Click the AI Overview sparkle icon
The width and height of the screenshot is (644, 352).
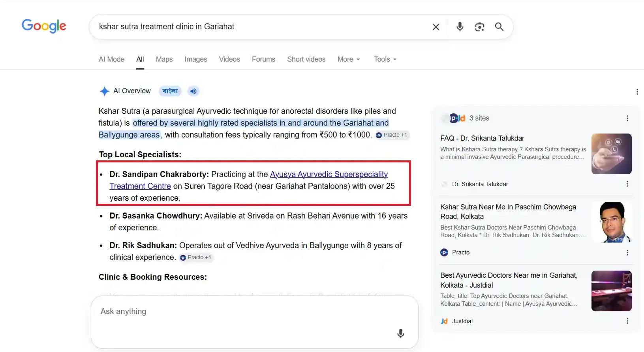(x=104, y=91)
